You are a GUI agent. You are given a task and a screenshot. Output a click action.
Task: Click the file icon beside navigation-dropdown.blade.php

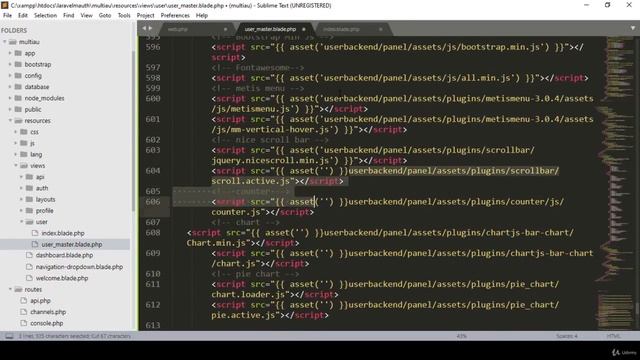[x=29, y=267]
